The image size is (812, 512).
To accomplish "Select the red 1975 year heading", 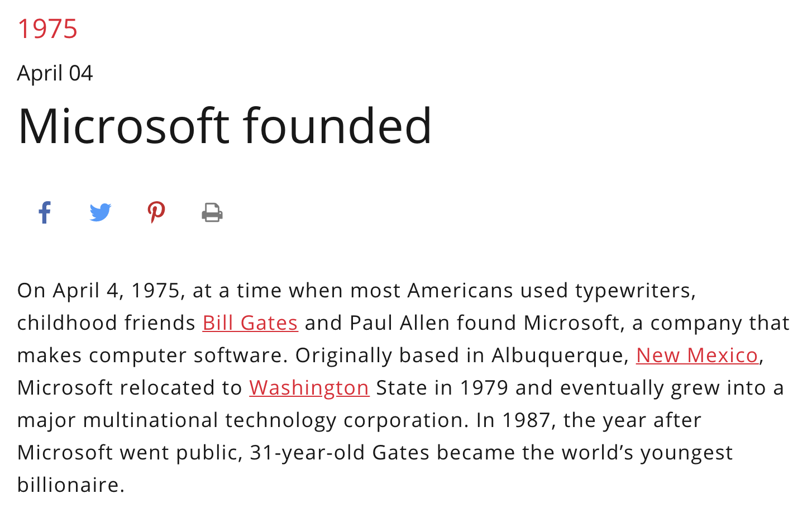I will [x=47, y=29].
